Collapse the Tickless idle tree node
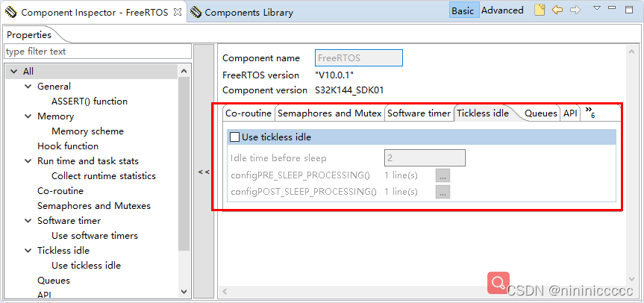Screen dimensions: 644x303 [28, 251]
